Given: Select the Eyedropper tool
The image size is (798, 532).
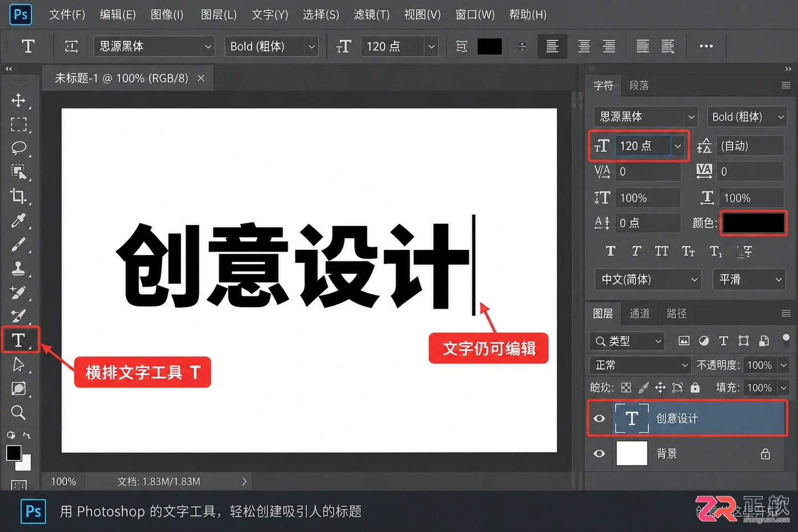Looking at the screenshot, I should coord(18,221).
